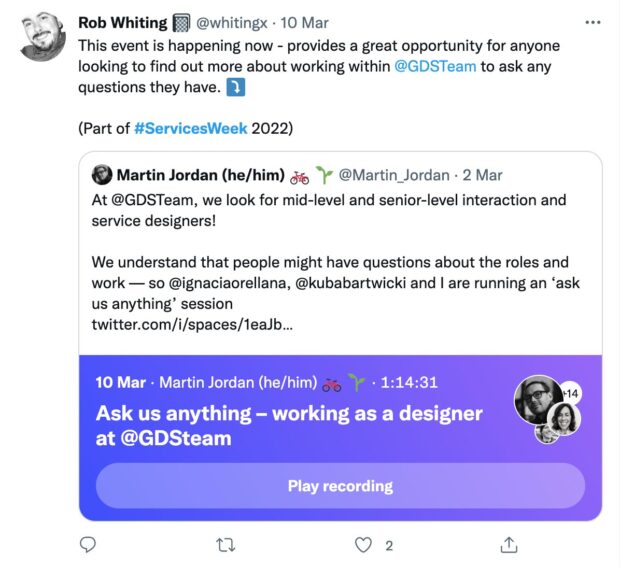
Task: Open the 10 Mar tweet timestamp
Action: click(304, 23)
